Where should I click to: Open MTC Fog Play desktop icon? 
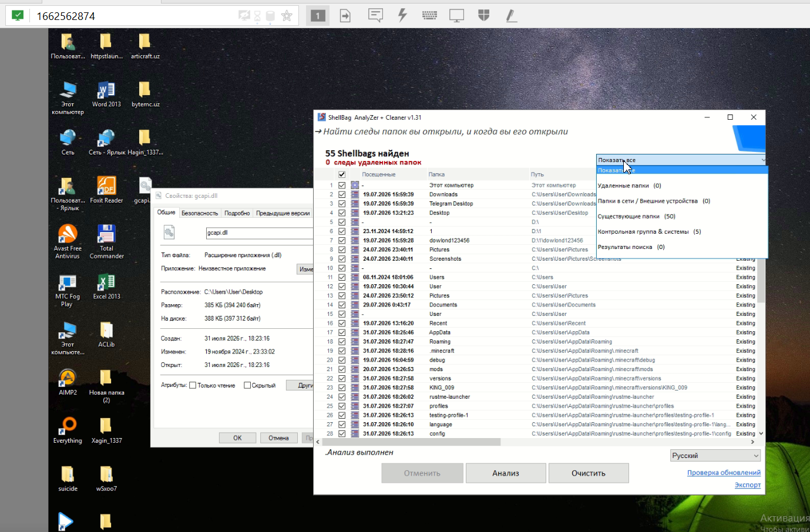pyautogui.click(x=68, y=290)
